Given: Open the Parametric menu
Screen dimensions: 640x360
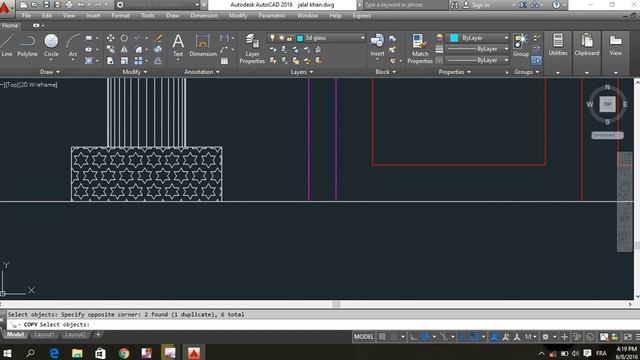Looking at the screenshot, I should (272, 16).
